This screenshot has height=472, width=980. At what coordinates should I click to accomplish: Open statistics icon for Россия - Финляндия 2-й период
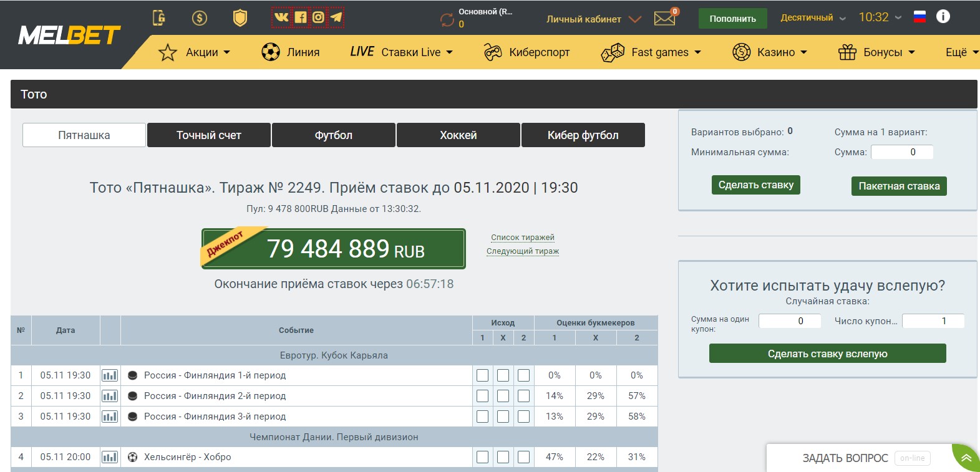pyautogui.click(x=110, y=396)
